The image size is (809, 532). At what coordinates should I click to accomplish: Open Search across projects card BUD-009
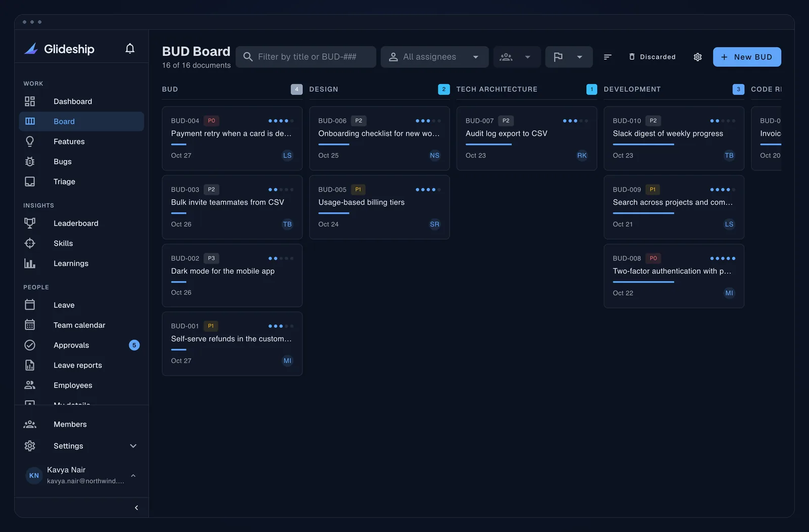(x=674, y=207)
